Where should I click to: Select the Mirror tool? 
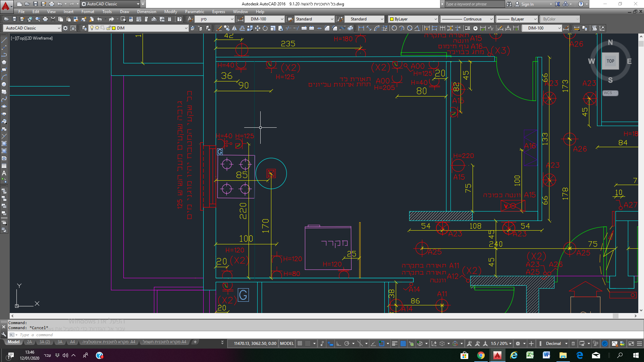[234, 28]
